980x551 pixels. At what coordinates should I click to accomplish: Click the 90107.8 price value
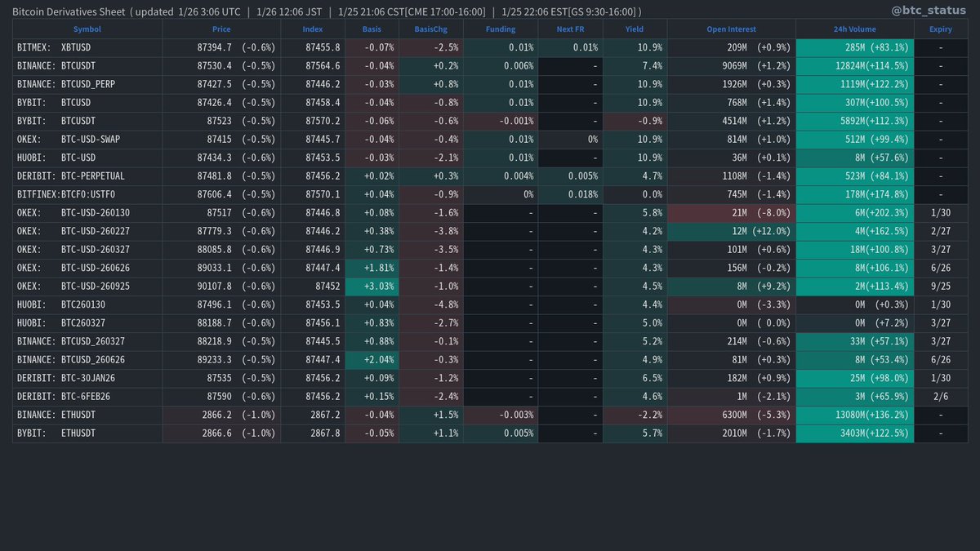click(216, 286)
